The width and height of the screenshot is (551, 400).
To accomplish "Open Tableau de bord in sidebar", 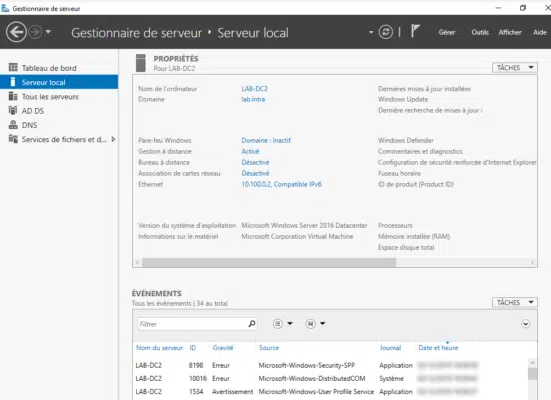I will [x=49, y=68].
